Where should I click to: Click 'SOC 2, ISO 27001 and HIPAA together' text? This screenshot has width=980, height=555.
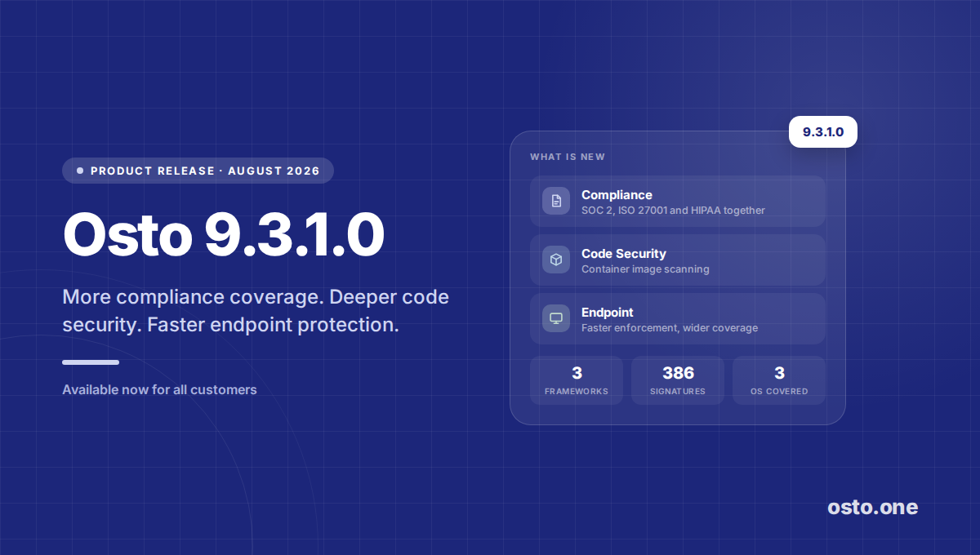tap(673, 211)
